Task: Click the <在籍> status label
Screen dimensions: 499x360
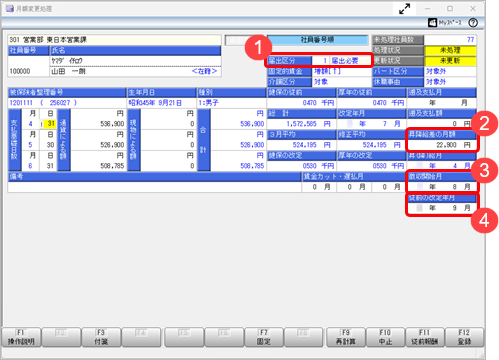Action: pos(204,71)
